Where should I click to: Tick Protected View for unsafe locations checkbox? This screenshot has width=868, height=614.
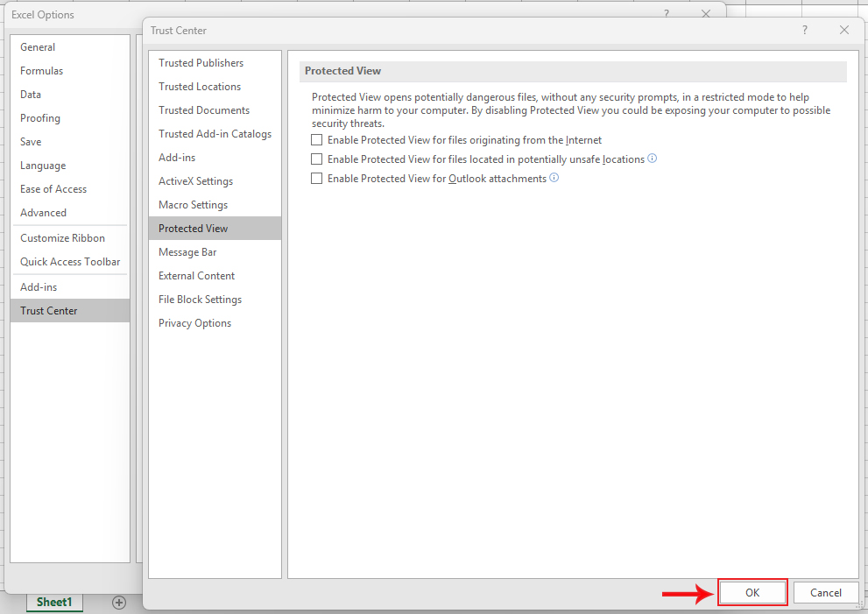(317, 159)
